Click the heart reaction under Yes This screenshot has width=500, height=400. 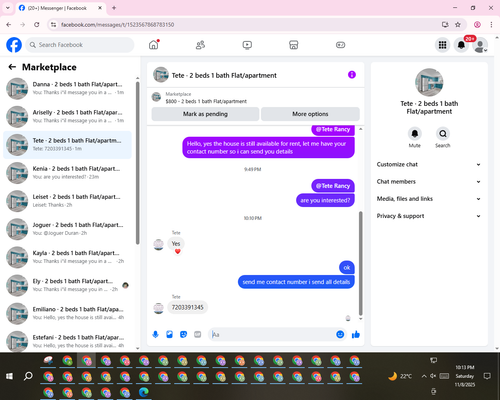tap(178, 252)
